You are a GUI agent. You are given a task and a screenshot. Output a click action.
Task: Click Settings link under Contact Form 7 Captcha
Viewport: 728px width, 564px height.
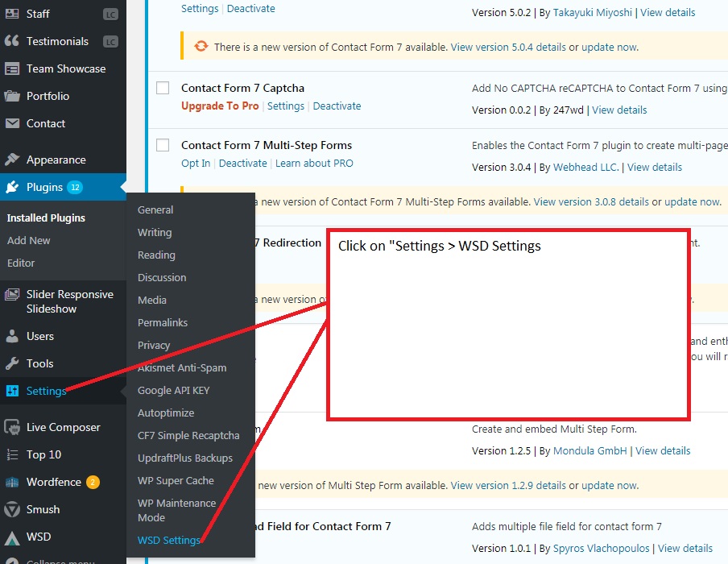286,106
